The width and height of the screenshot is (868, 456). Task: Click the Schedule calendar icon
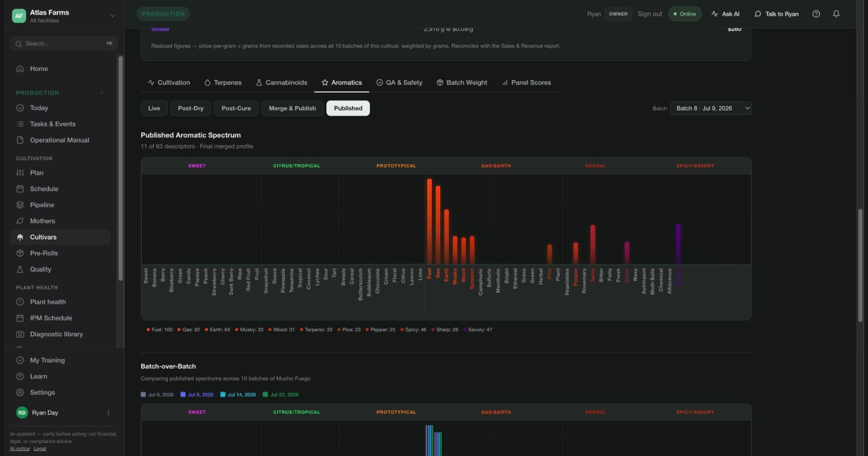point(20,189)
